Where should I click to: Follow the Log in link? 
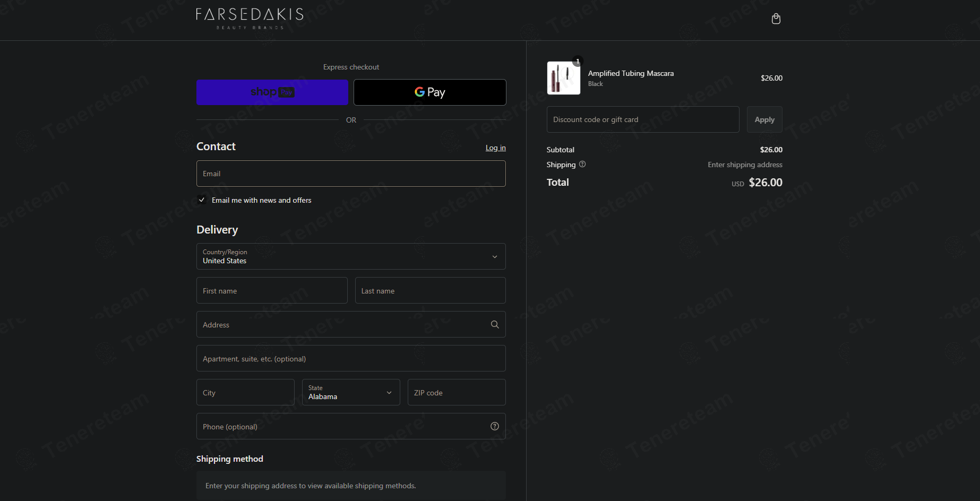(x=496, y=148)
